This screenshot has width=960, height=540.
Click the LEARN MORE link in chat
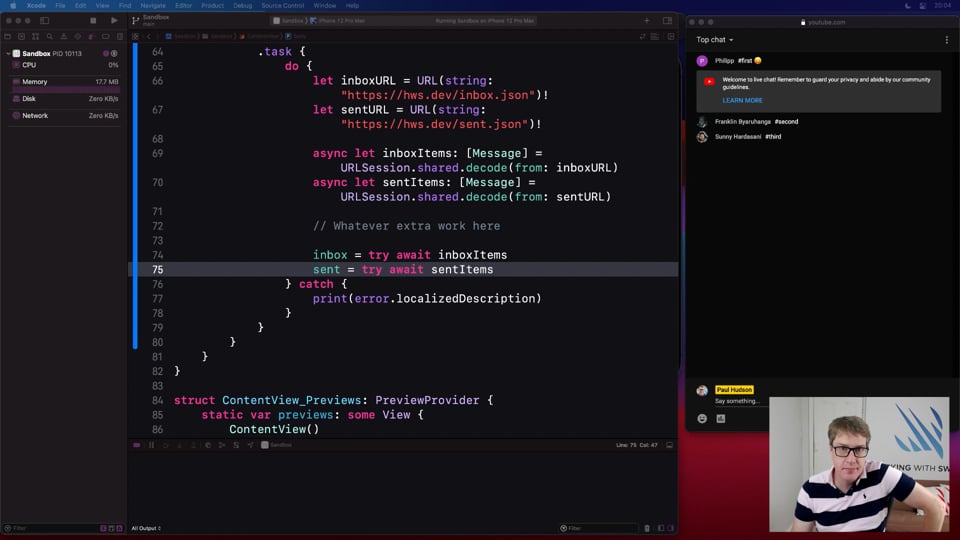(x=742, y=100)
